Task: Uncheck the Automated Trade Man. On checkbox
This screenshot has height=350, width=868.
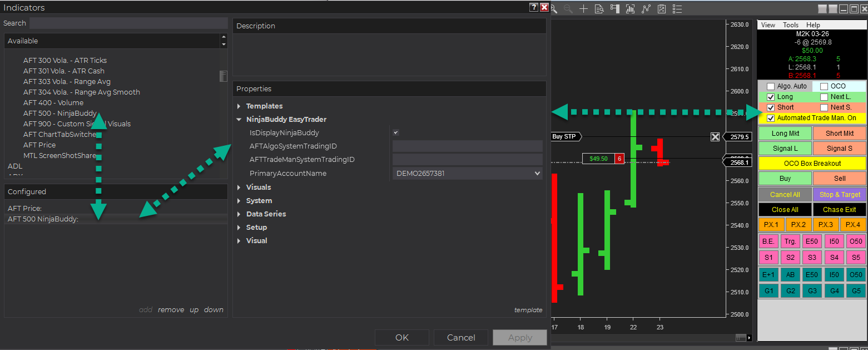Action: [770, 118]
